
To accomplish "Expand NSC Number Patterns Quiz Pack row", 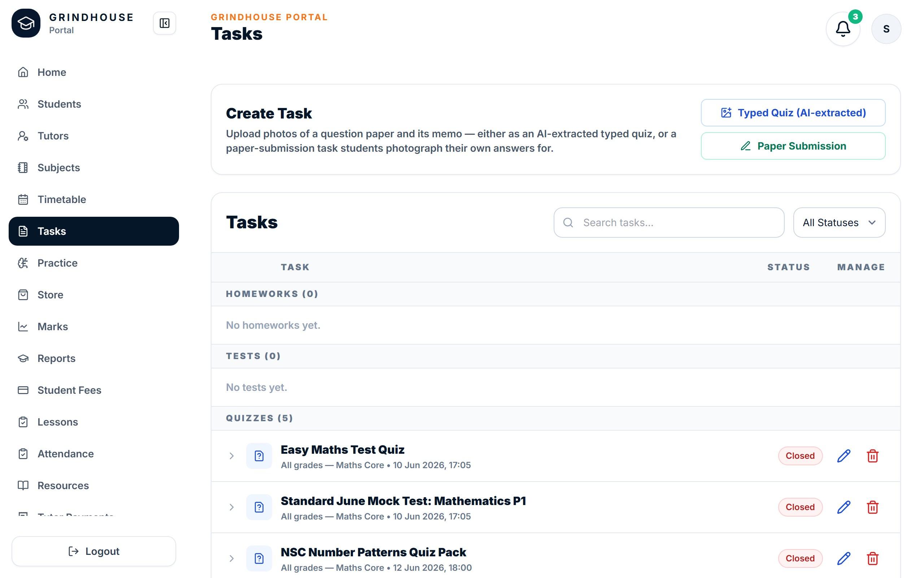I will [231, 558].
